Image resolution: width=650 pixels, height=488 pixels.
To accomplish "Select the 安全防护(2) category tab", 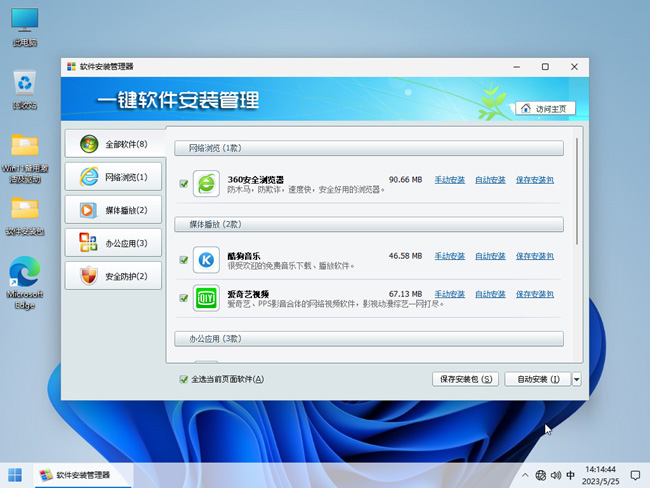I will point(113,276).
